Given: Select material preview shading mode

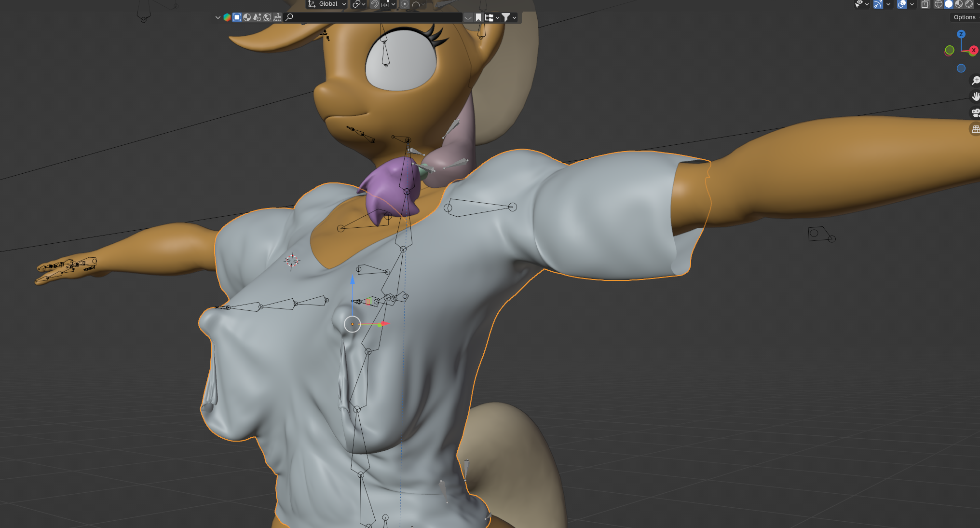Looking at the screenshot, I should [959, 4].
